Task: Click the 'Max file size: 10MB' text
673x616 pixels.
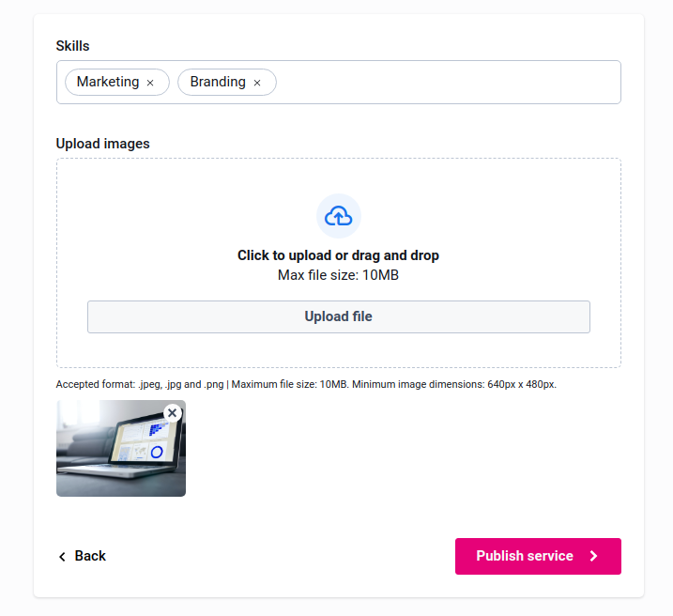Action: point(338,275)
